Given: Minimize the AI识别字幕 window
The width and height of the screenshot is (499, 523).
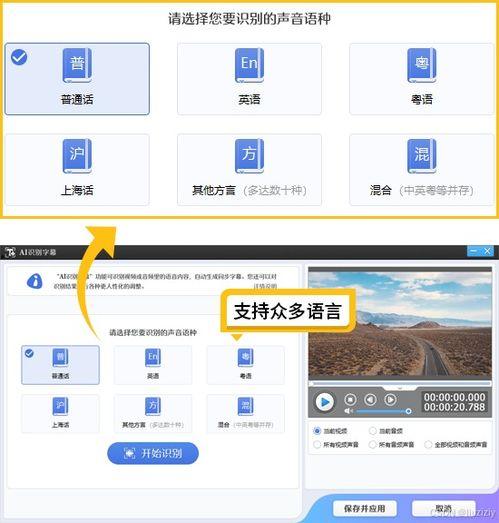Looking at the screenshot, I should [473, 251].
